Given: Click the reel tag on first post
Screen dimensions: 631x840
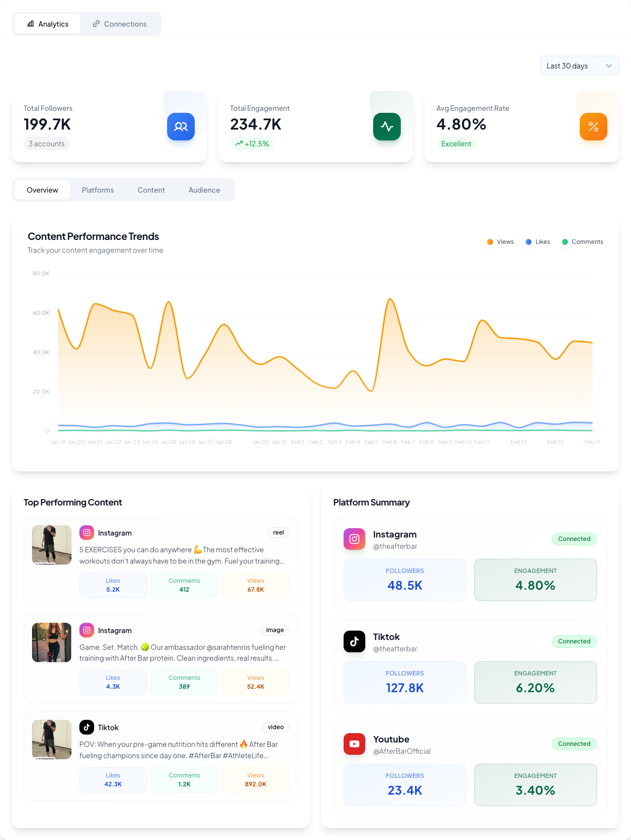Looking at the screenshot, I should pyautogui.click(x=279, y=533).
